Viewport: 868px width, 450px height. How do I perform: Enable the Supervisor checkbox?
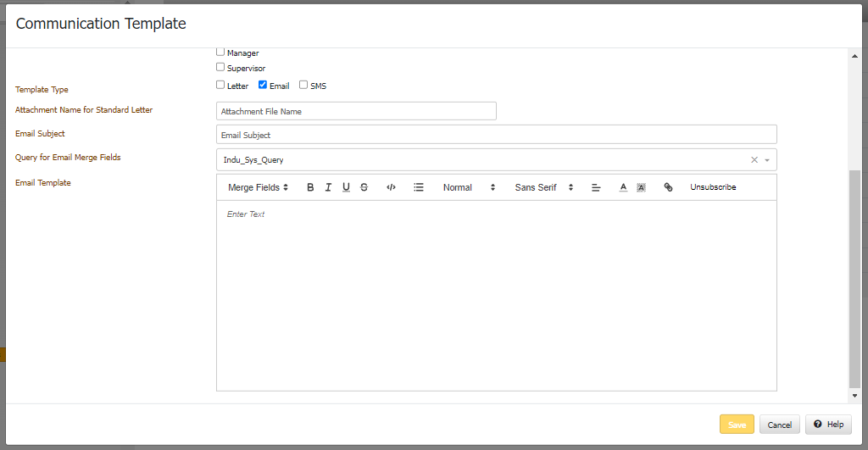pos(220,67)
